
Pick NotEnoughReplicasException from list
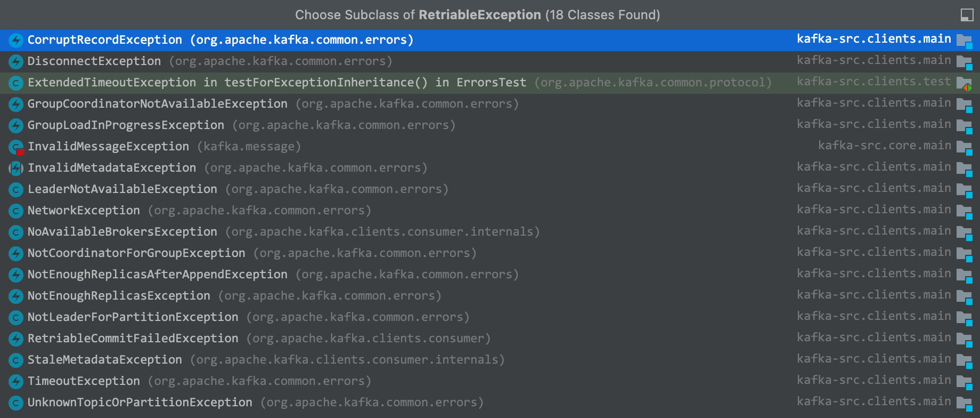pos(490,296)
